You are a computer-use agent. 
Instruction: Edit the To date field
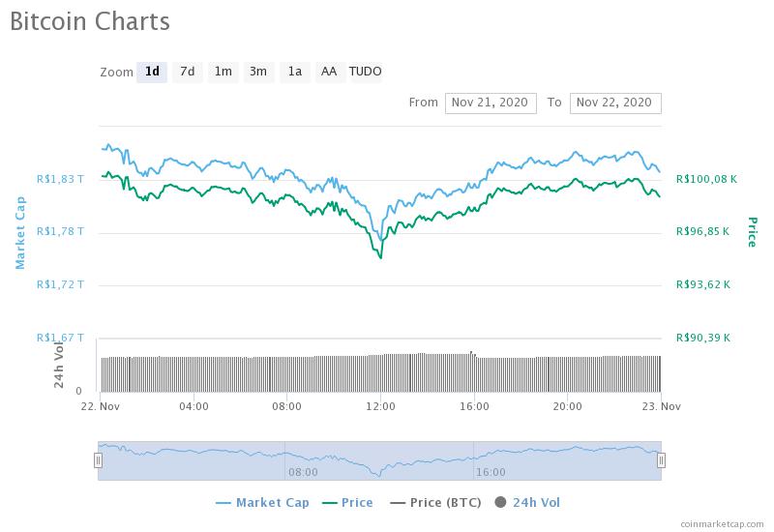click(615, 103)
